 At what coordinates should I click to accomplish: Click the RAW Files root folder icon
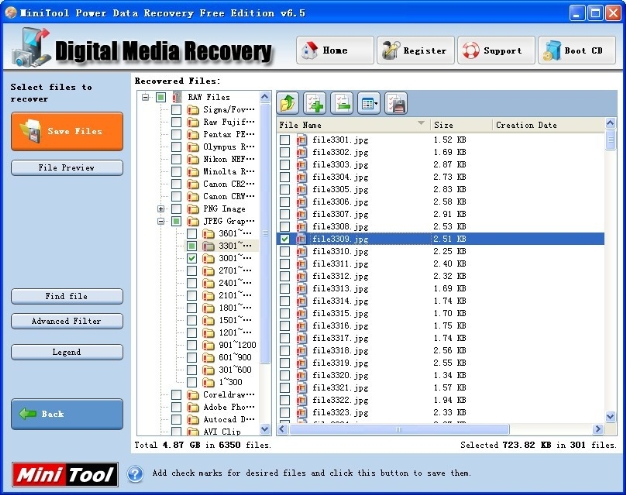click(177, 97)
